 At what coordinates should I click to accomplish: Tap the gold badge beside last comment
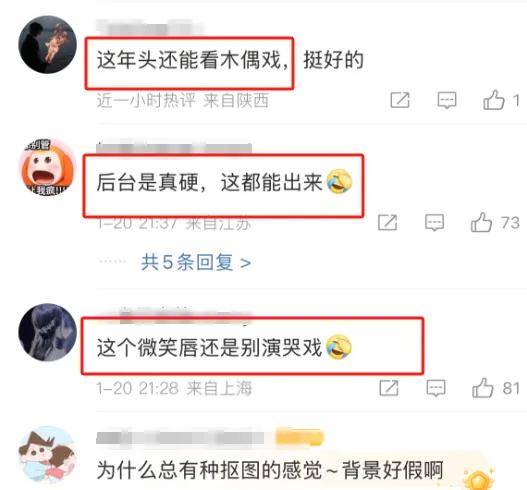tap(479, 479)
